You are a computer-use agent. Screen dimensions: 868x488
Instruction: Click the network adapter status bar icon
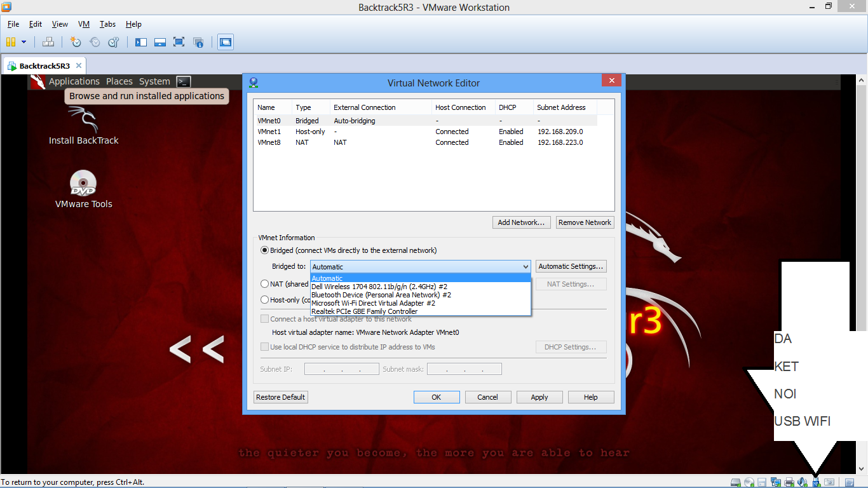(x=776, y=482)
